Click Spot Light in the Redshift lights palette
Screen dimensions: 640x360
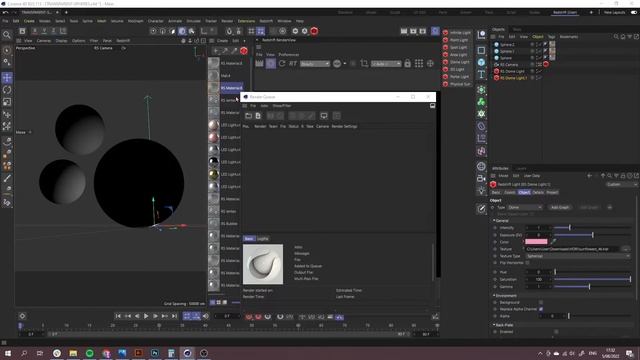point(456,47)
